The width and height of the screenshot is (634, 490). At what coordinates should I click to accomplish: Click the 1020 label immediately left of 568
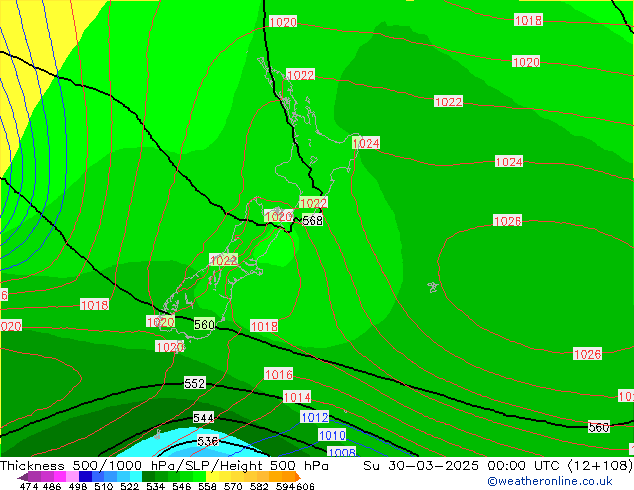[x=279, y=216]
